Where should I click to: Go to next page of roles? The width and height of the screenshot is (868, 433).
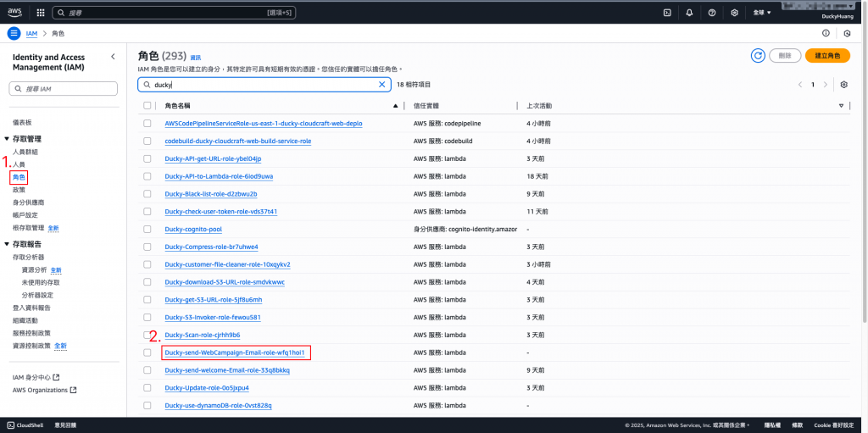pyautogui.click(x=826, y=85)
